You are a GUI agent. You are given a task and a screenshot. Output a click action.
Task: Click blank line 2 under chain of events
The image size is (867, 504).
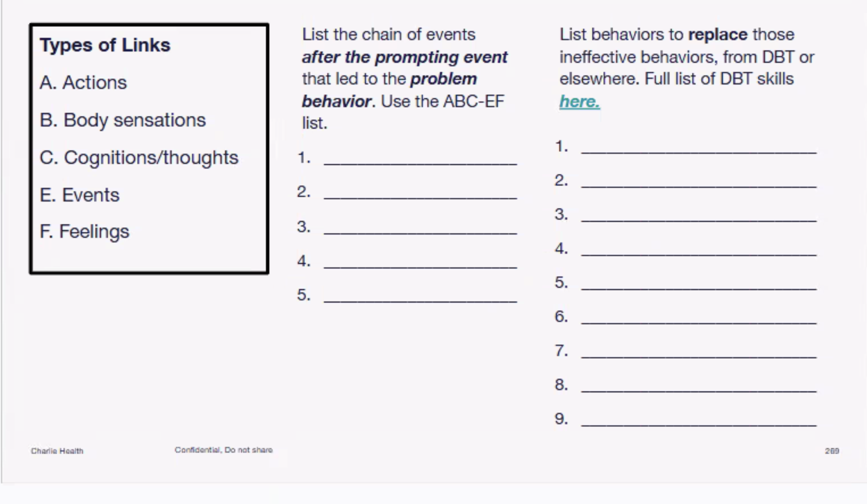pyautogui.click(x=420, y=193)
